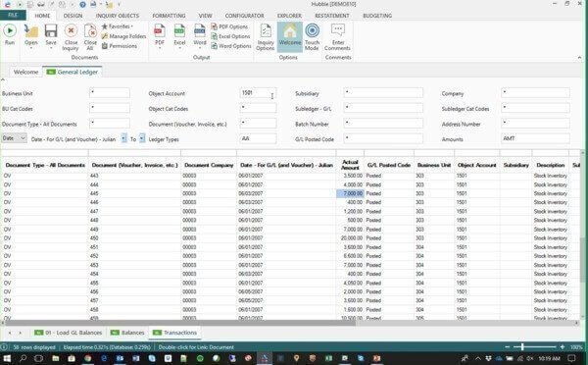This screenshot has width=588, height=365.
Task: Collapse the ribbon with the arrow
Action: [x=579, y=58]
